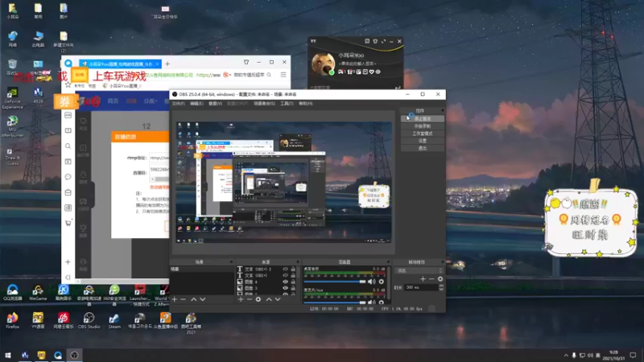Open 帮助 menu in OBS
Screen dimensions: 644x362
point(305,104)
